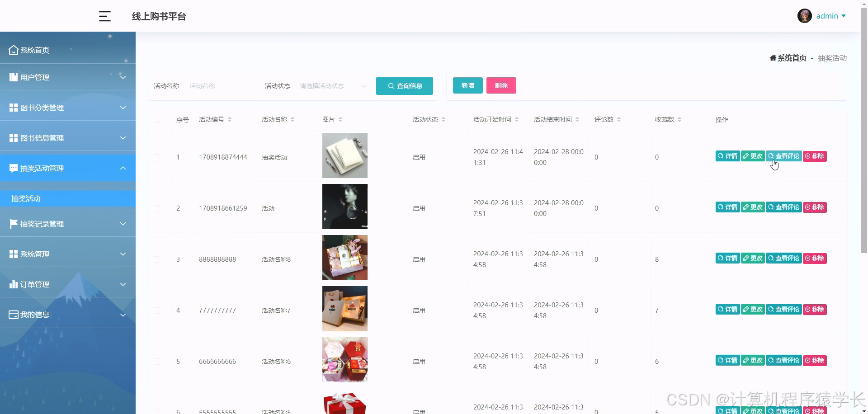Click 查看评论 for 活动名称6 row
Screen dimensions: 868x414
(x=784, y=360)
